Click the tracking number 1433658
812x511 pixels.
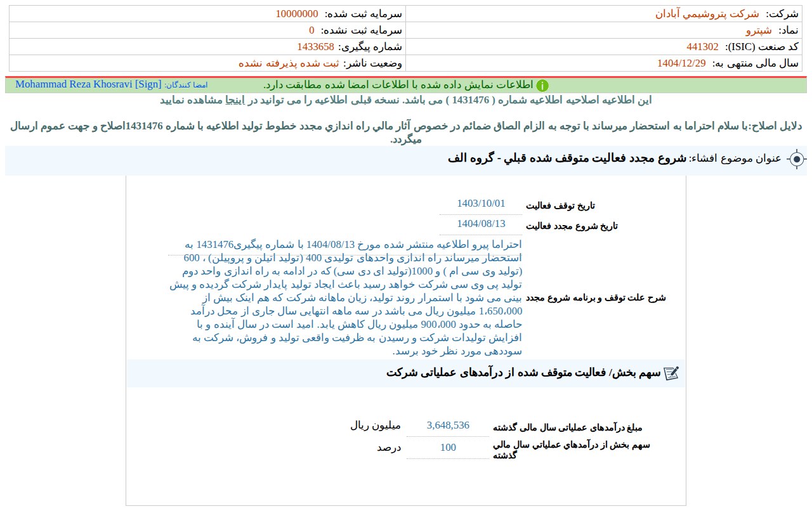(315, 46)
